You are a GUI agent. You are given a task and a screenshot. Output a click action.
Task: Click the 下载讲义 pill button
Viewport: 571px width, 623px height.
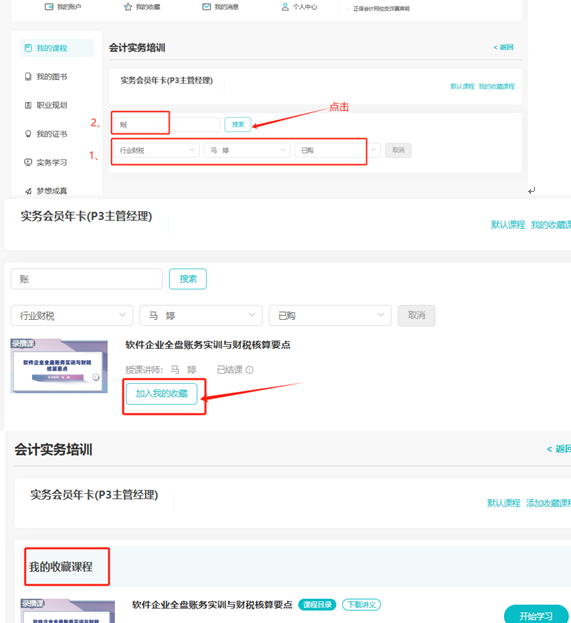[x=362, y=605]
